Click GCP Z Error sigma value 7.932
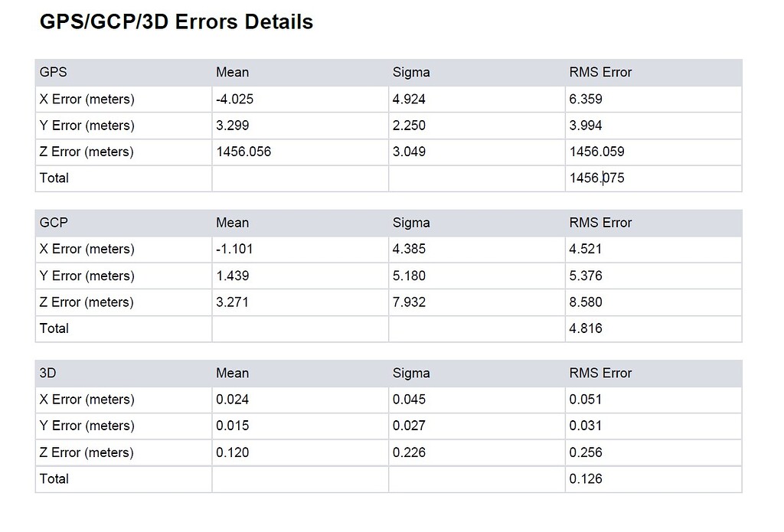The height and width of the screenshot is (532, 784). 409,302
